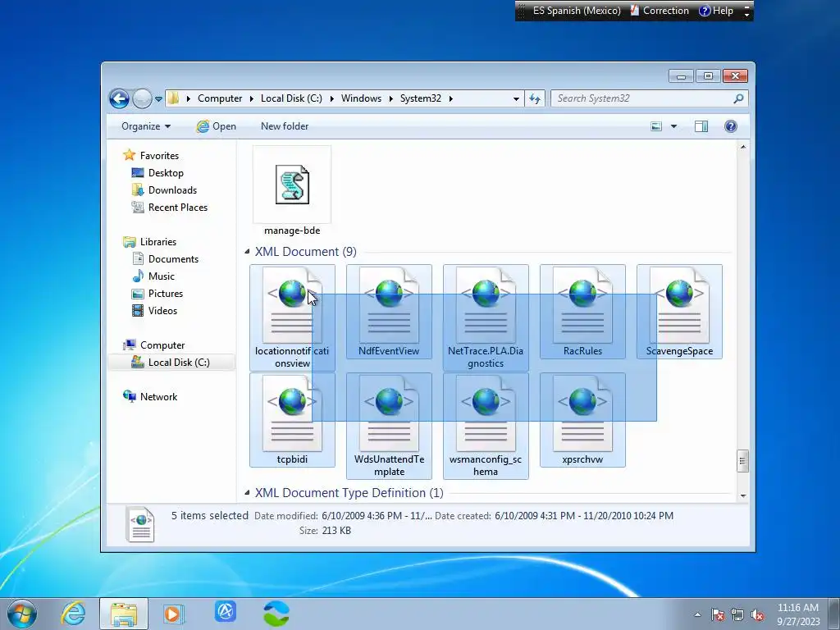The width and height of the screenshot is (840, 630).
Task: Open the Videos library
Action: coord(162,311)
